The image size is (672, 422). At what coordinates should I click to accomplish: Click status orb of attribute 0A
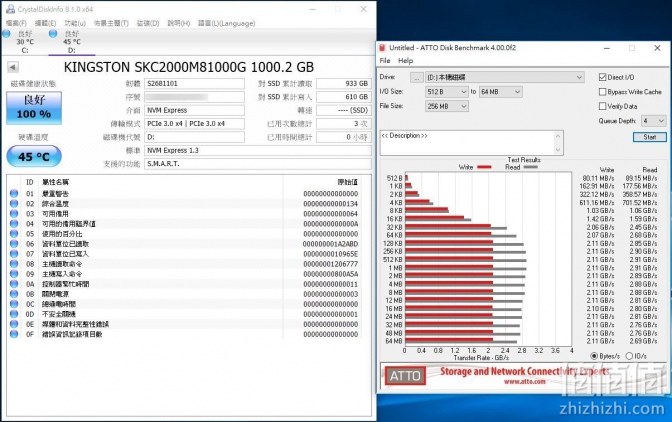tap(14, 284)
